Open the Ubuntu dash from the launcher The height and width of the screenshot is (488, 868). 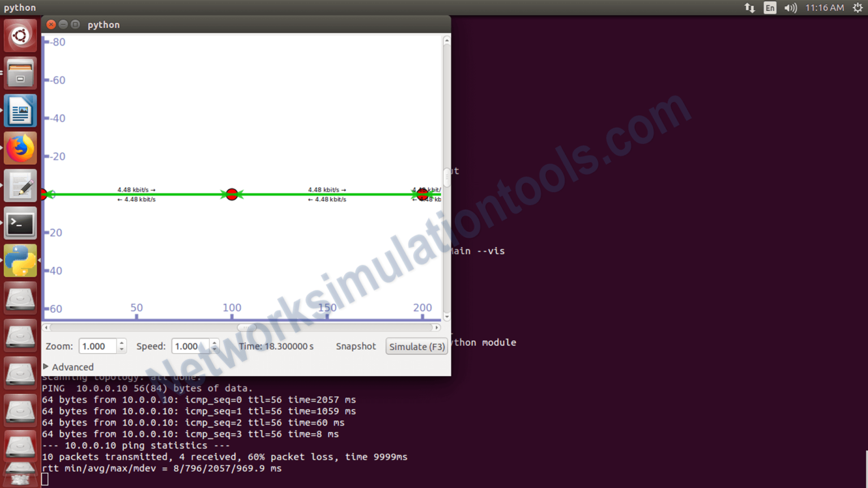tap(20, 35)
